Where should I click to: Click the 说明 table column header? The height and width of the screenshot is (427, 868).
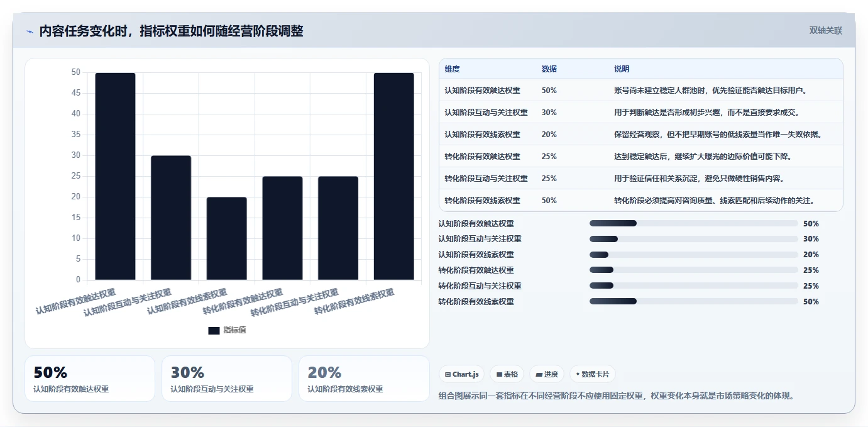(x=622, y=69)
